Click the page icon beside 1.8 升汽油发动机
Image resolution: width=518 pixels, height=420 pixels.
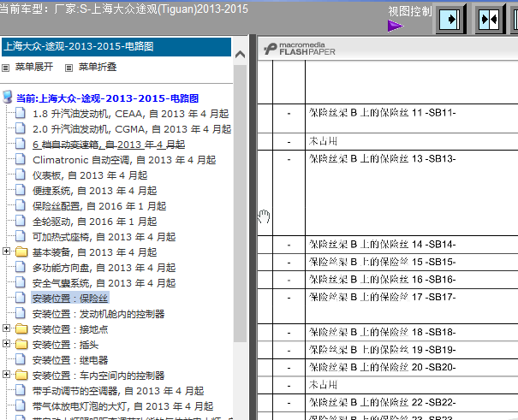[x=21, y=113]
